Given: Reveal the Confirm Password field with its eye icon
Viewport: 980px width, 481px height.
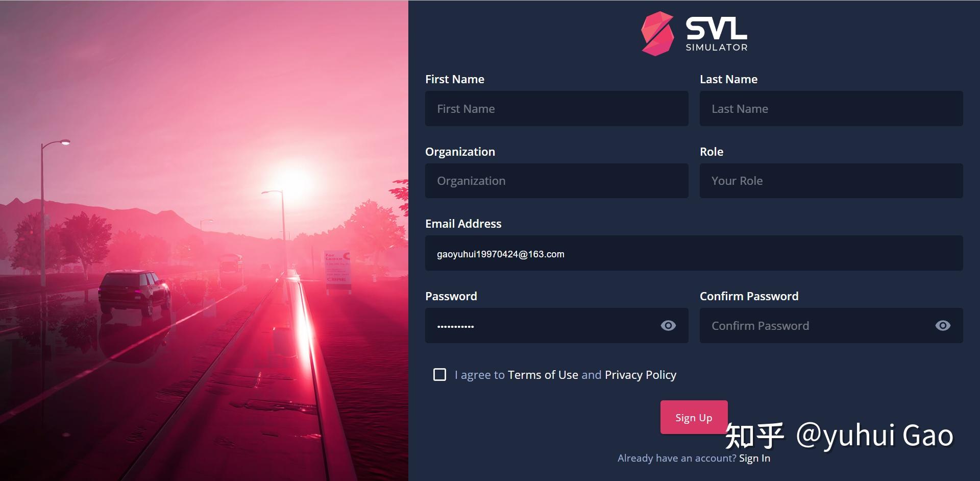Looking at the screenshot, I should (x=943, y=325).
